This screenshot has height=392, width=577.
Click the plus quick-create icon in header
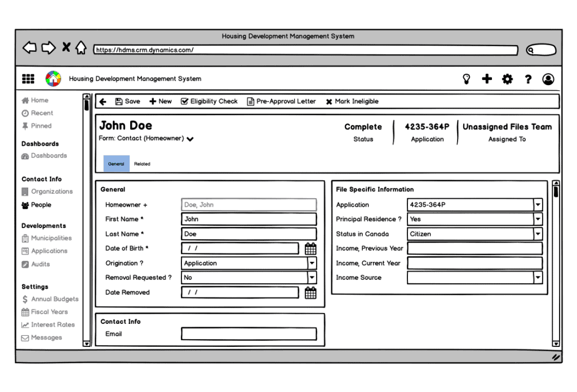tap(487, 79)
